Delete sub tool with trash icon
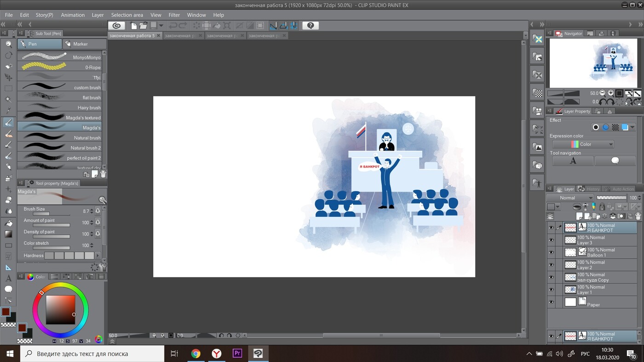This screenshot has height=362, width=644. click(x=103, y=174)
